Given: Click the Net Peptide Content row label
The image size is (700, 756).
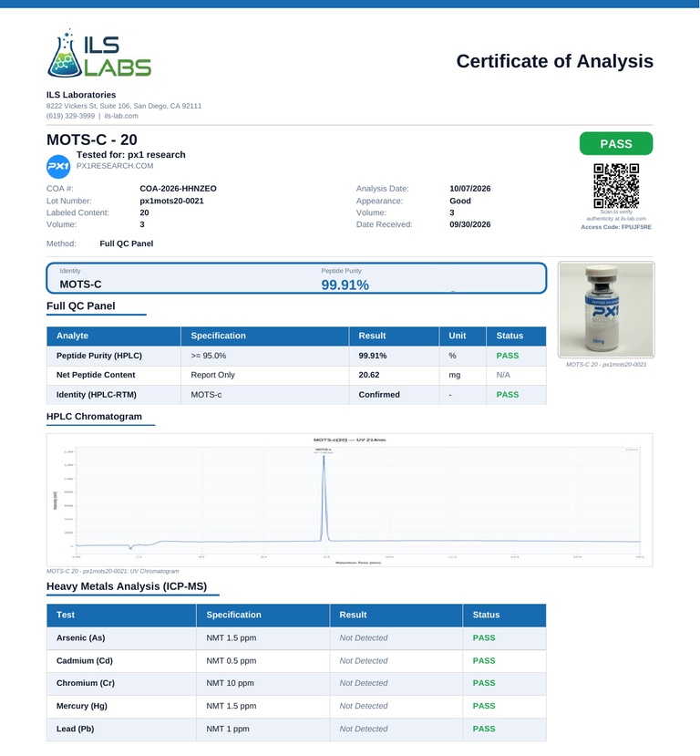Looking at the screenshot, I should [x=96, y=375].
